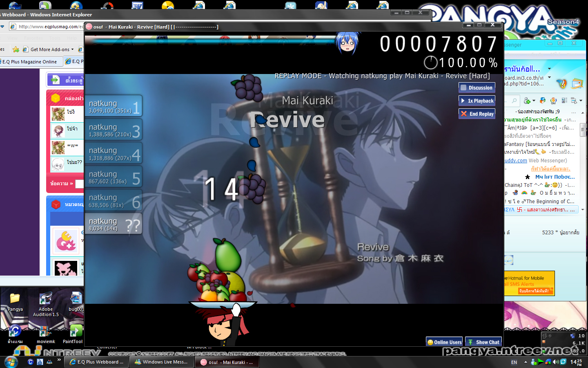Click End Replay in osu!
This screenshot has width=588, height=368.
(x=477, y=114)
